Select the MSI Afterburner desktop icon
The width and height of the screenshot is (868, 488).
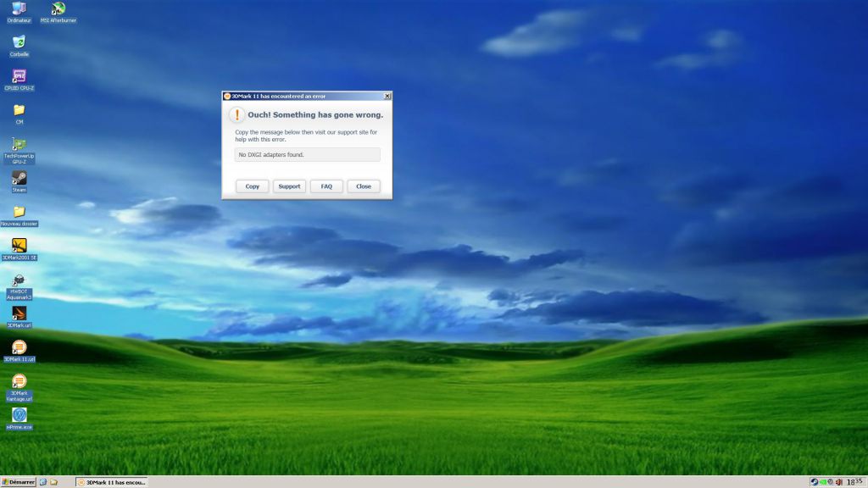58,12
